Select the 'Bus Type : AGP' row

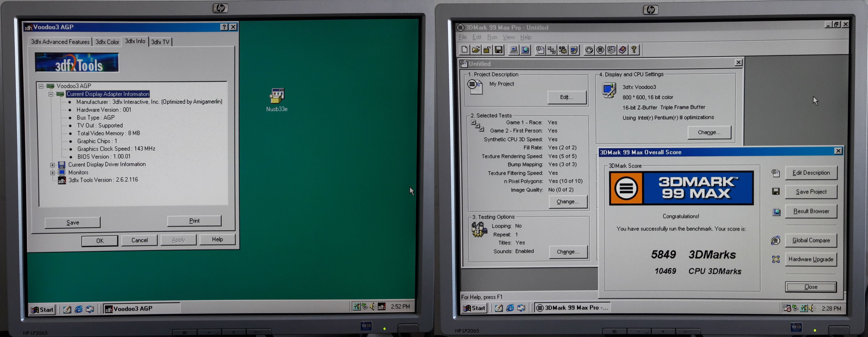[96, 118]
